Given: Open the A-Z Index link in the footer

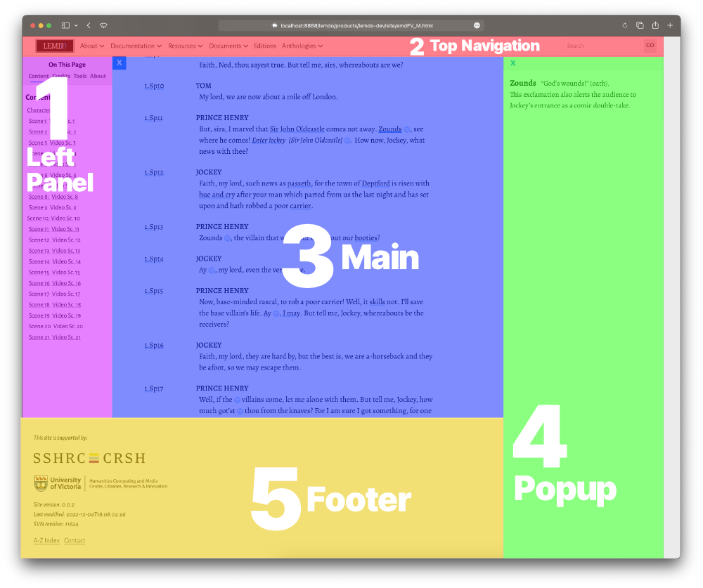Looking at the screenshot, I should click(46, 540).
